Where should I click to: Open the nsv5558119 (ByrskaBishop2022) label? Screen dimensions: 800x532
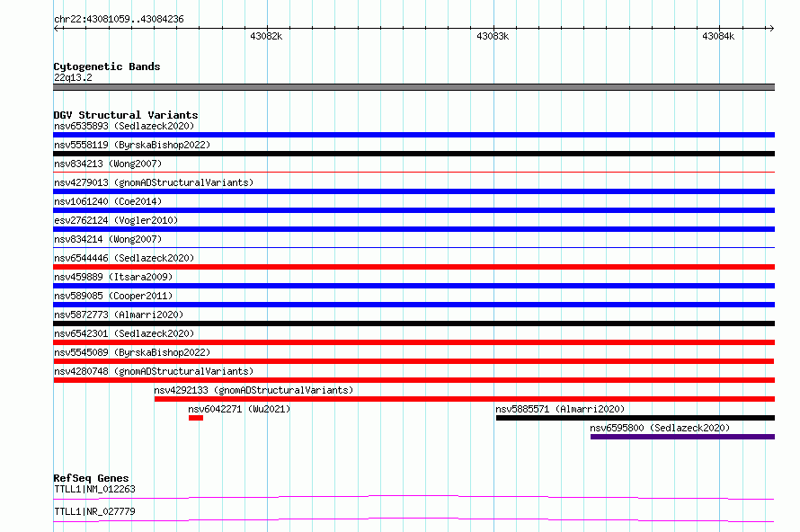coord(132,145)
